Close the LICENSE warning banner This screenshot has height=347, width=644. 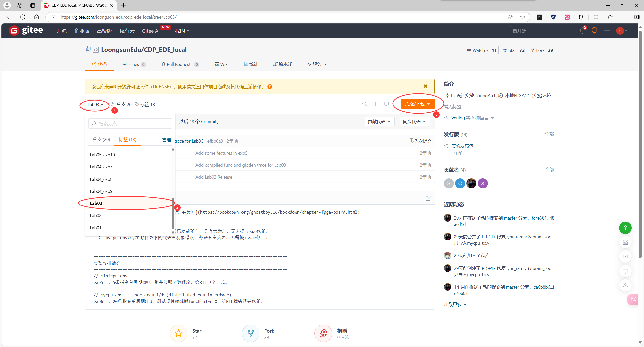(x=425, y=86)
